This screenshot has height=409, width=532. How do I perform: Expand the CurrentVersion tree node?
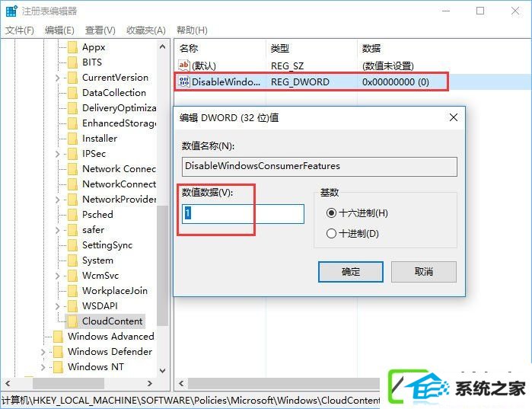coord(57,78)
